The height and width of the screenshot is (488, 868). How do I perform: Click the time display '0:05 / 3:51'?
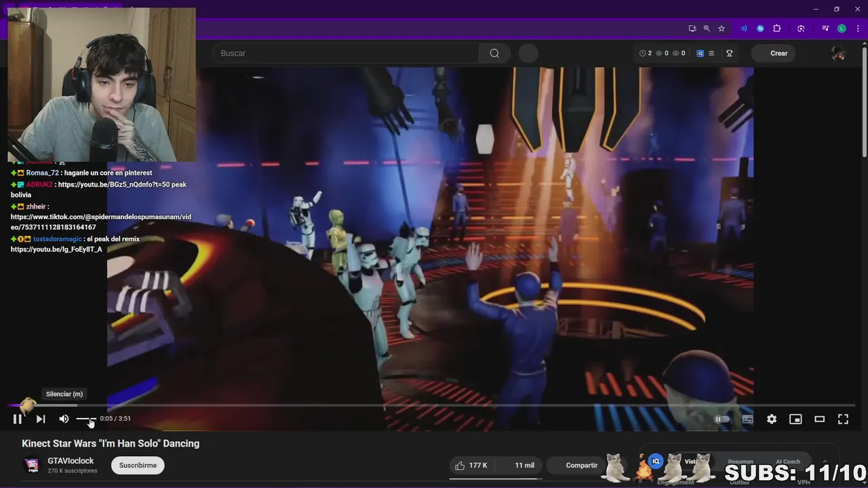[x=115, y=419]
